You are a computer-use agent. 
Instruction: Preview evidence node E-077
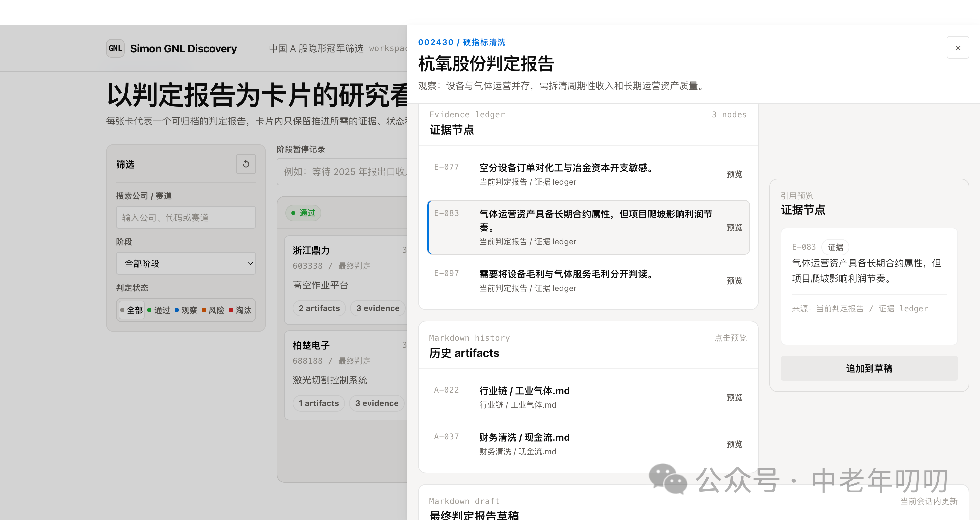[x=734, y=174]
